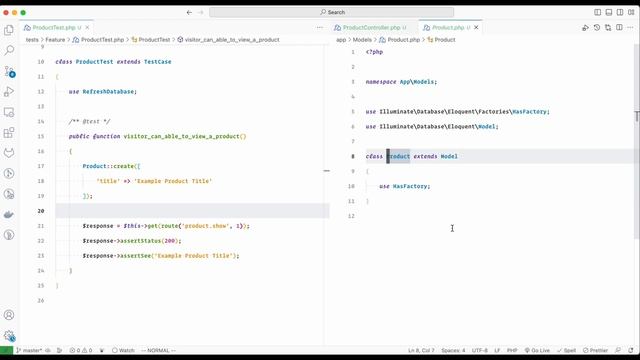
Task: Toggle primary side bar layout icon
Action: tap(598, 12)
